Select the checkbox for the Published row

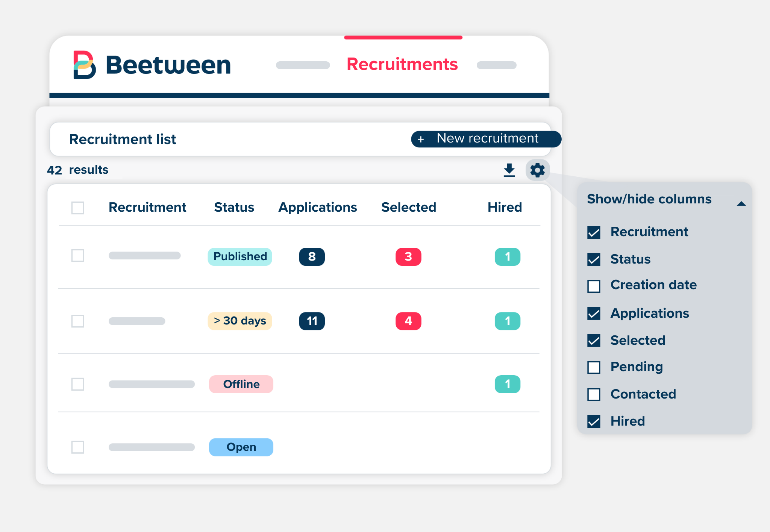pos(78,256)
